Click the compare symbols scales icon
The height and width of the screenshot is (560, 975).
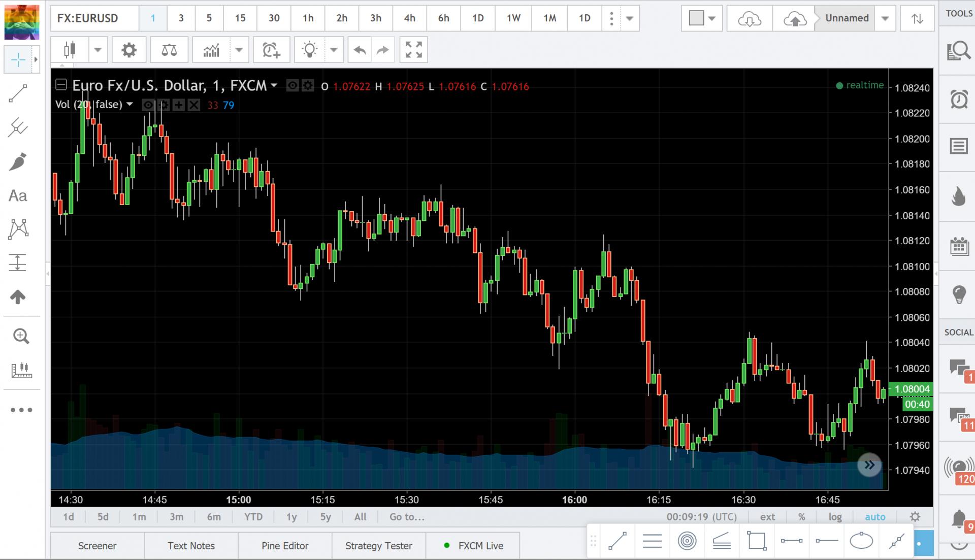(169, 50)
